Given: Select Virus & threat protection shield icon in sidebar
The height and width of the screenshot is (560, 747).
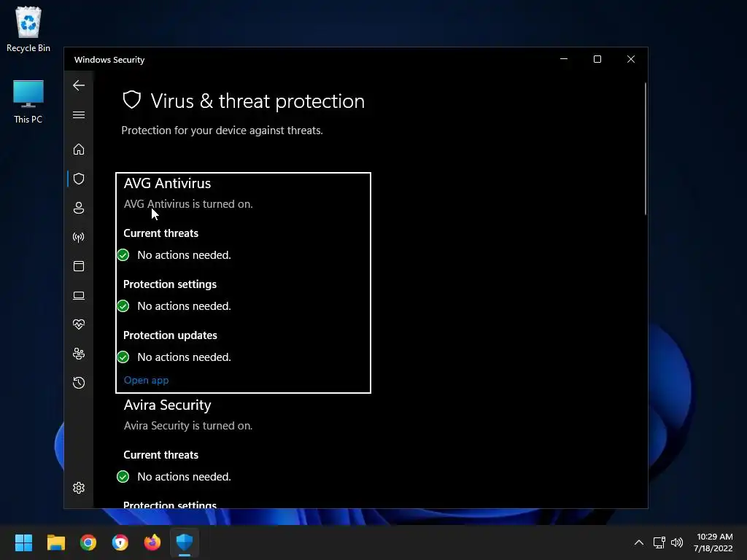Looking at the screenshot, I should 79,179.
